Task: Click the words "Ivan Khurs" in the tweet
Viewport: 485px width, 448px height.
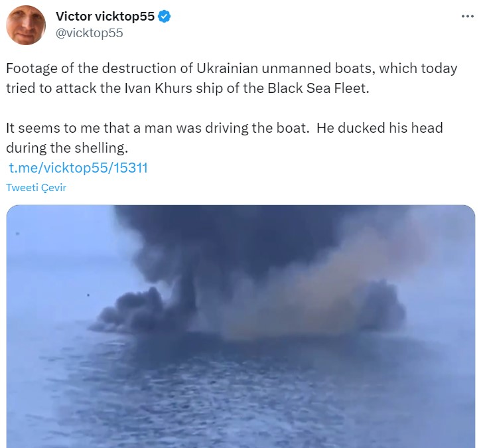Action: tap(159, 88)
